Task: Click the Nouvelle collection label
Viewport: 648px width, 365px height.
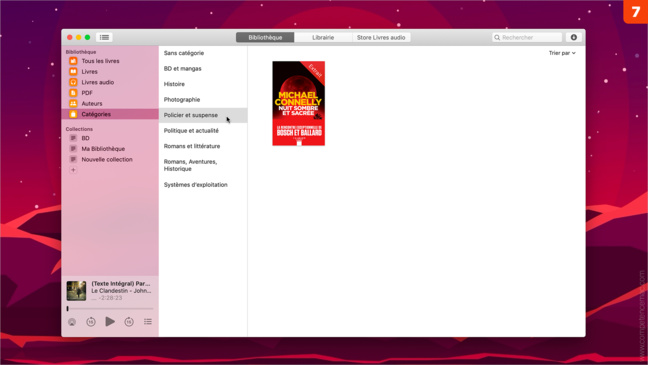Action: [107, 159]
